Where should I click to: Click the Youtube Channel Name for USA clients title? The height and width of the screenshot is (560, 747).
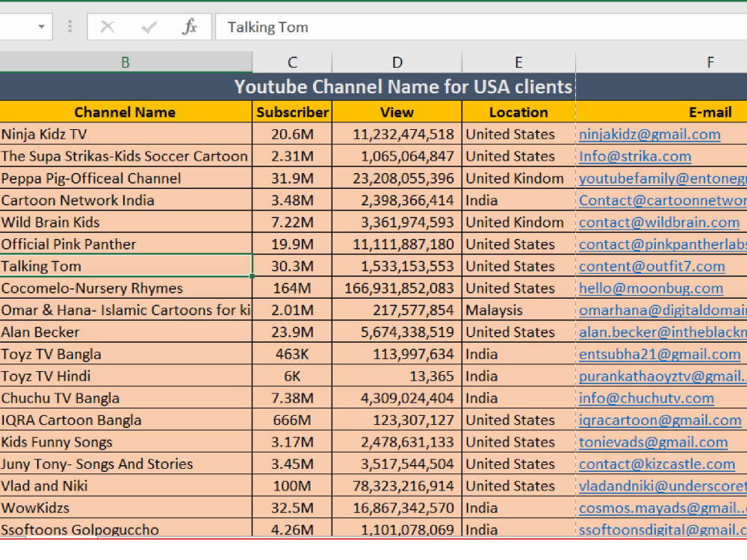coord(403,87)
